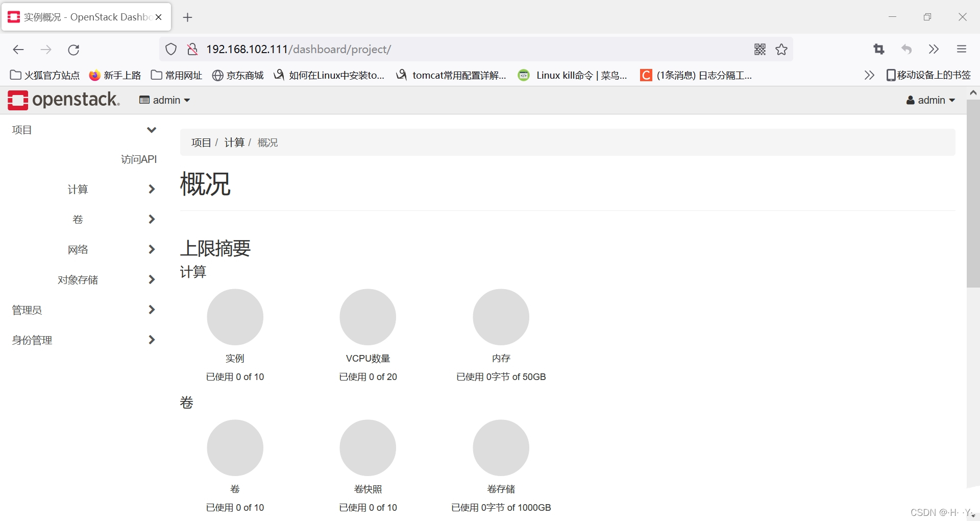Click the OpenStack logo
The image size is (980, 521).
[64, 100]
